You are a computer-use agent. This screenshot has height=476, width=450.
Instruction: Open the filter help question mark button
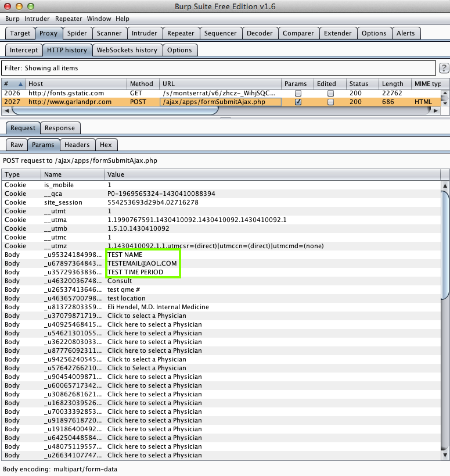tap(444, 69)
